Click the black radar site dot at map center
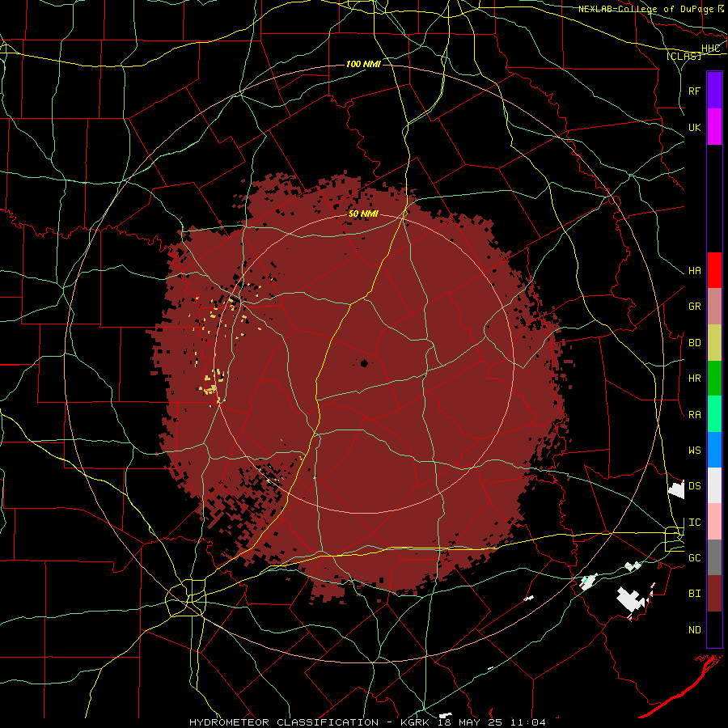 pyautogui.click(x=364, y=363)
